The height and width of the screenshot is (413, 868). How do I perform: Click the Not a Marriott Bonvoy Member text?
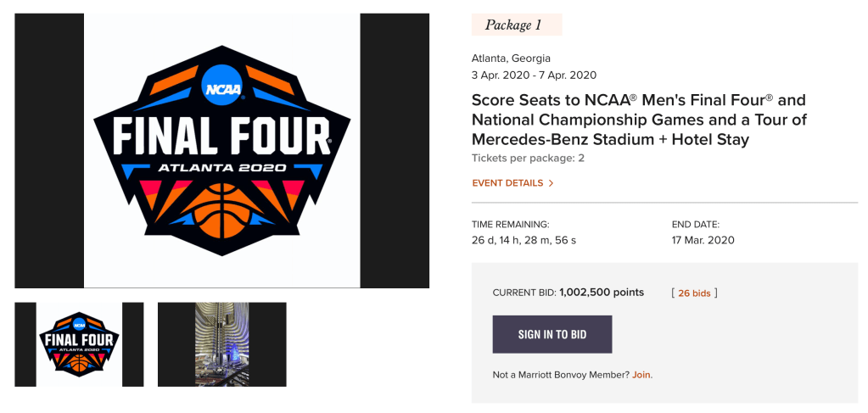click(x=560, y=375)
